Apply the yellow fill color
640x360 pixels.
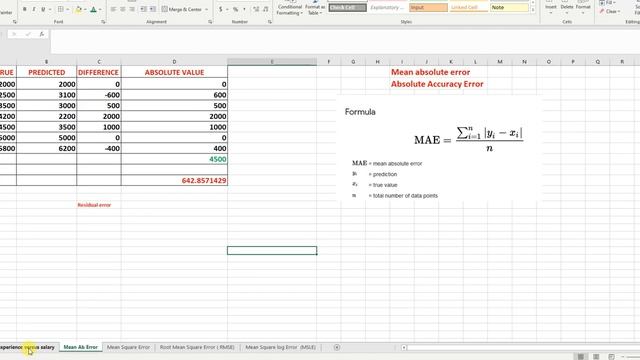78,9
